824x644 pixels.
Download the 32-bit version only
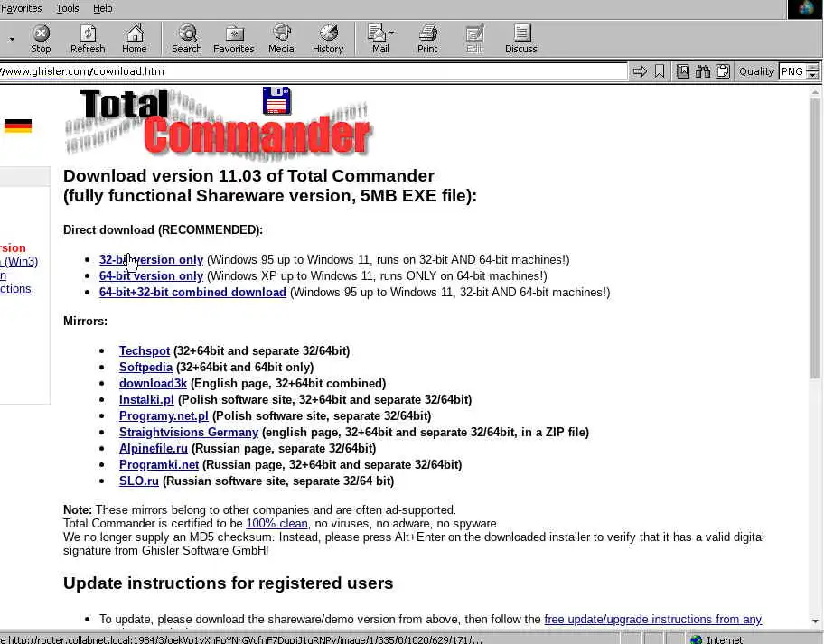(x=151, y=259)
